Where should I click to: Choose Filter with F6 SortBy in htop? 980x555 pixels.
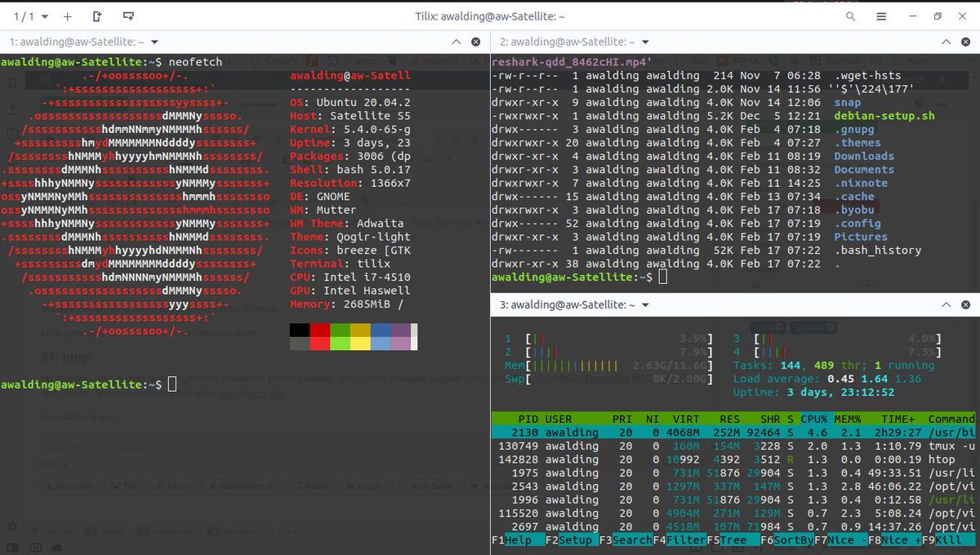pyautogui.click(x=788, y=539)
